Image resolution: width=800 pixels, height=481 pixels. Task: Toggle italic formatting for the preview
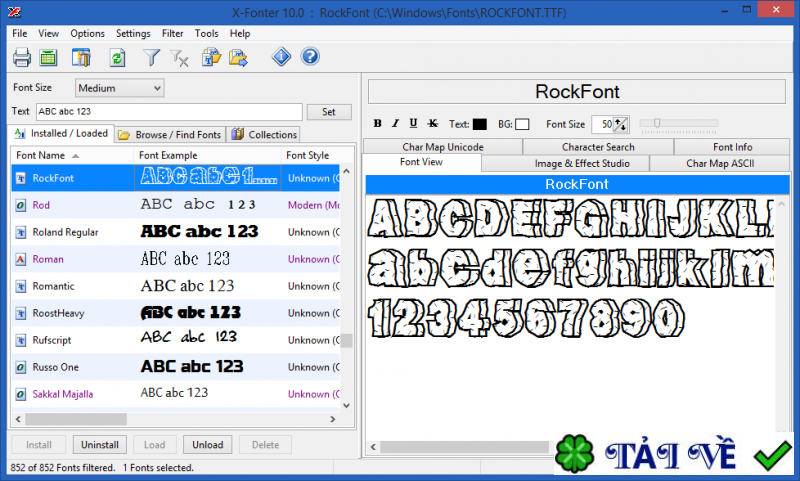tap(396, 124)
